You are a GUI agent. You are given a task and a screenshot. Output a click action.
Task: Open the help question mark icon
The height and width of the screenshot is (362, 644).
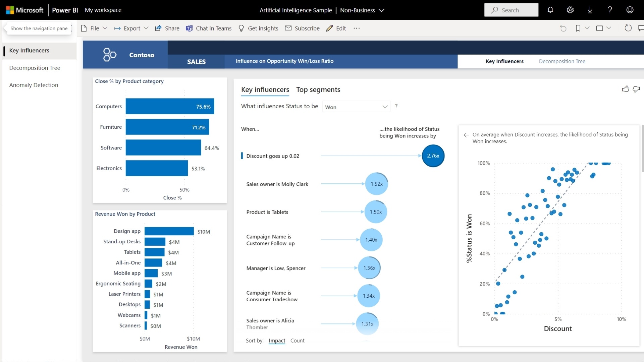(x=610, y=10)
